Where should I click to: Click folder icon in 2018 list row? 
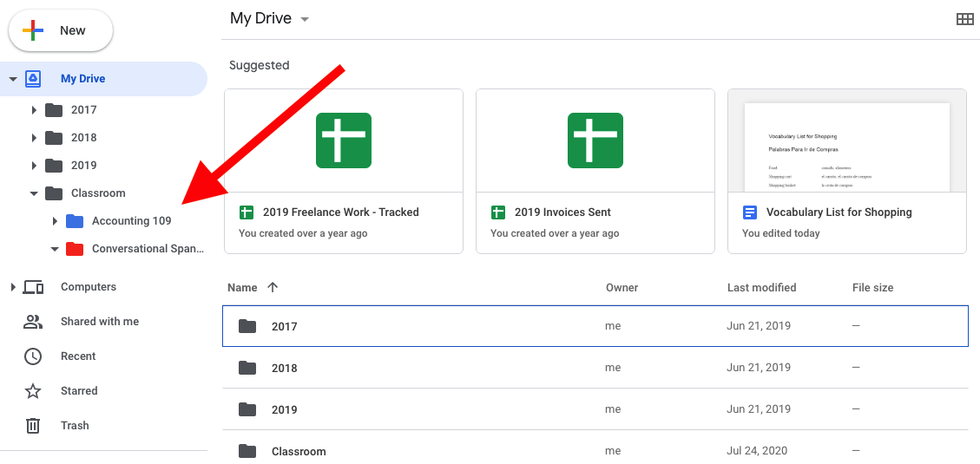pyautogui.click(x=247, y=368)
